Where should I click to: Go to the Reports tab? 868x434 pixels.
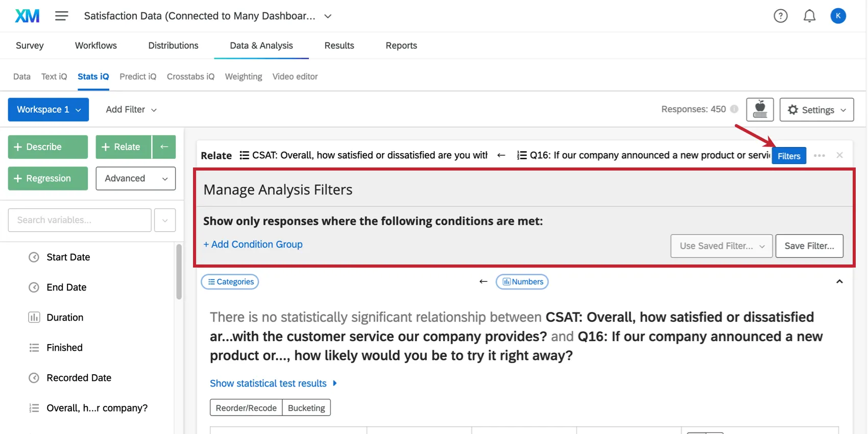click(401, 45)
